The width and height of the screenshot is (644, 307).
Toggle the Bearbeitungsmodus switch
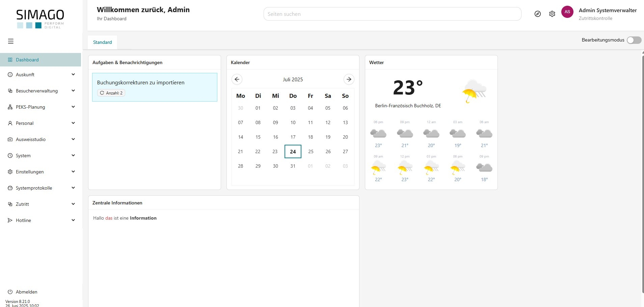pos(634,40)
